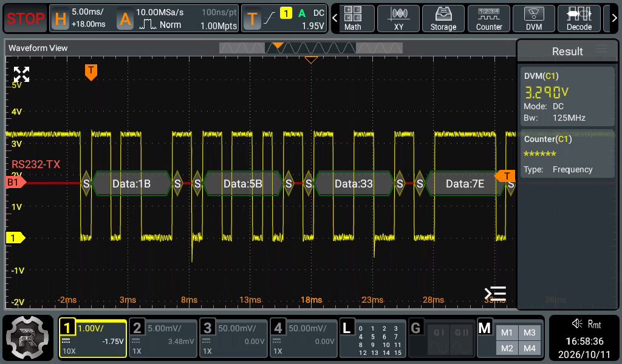Select the trigger level marker at right edge
The image size is (622, 364).
pyautogui.click(x=505, y=176)
